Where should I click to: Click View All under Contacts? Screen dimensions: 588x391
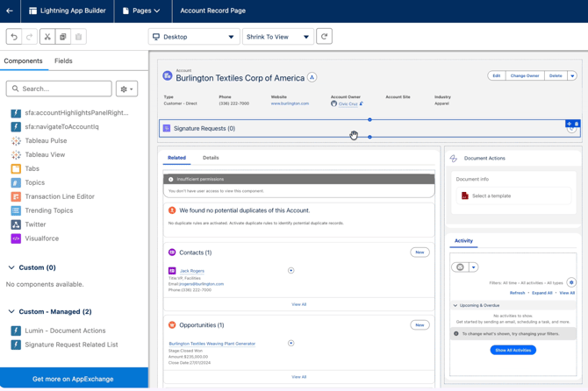299,304
